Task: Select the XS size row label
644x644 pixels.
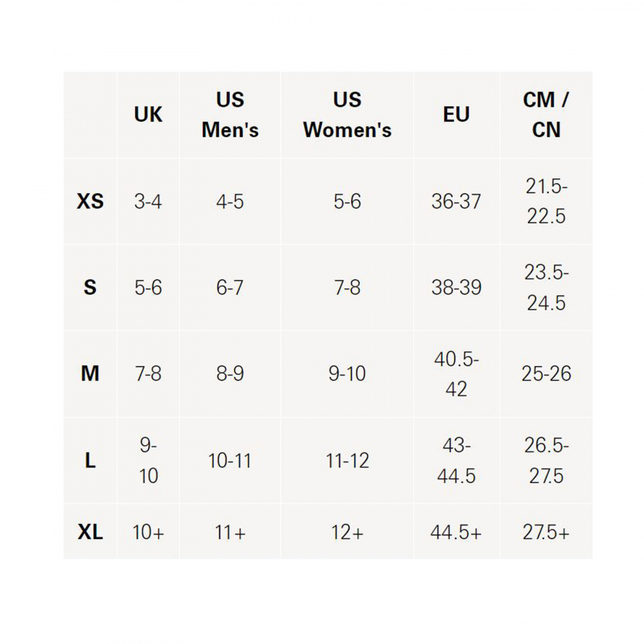Action: pyautogui.click(x=90, y=202)
